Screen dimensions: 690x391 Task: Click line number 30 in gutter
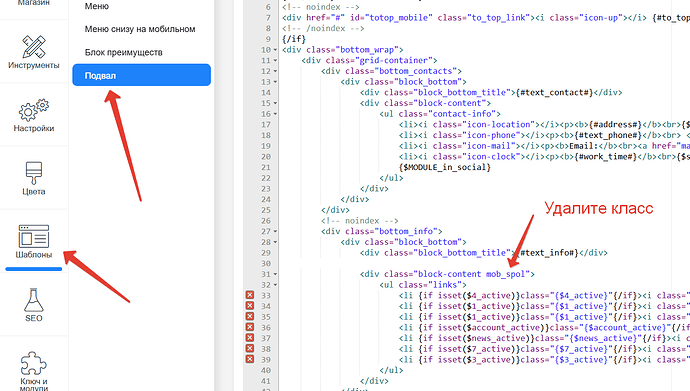click(x=266, y=263)
